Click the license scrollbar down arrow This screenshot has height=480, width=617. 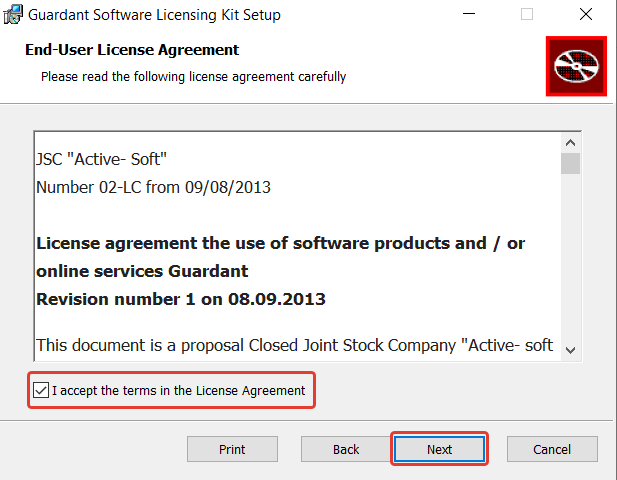point(571,348)
